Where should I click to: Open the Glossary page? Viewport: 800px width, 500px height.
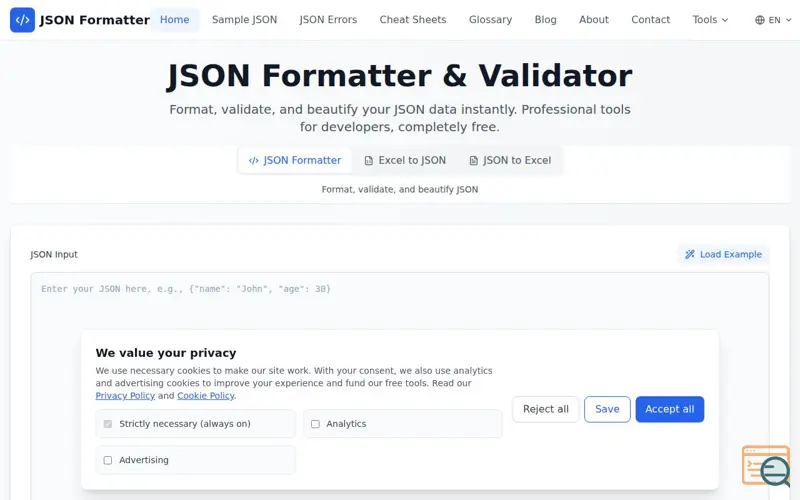490,20
